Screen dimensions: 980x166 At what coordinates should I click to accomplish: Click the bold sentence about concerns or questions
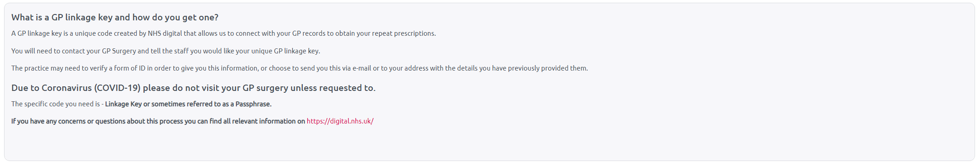pos(158,121)
